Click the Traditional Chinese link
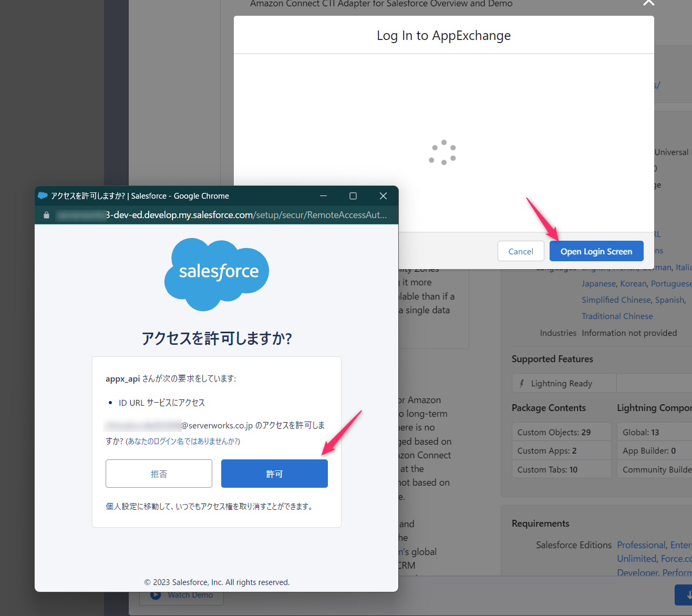The height and width of the screenshot is (616, 692). click(617, 316)
